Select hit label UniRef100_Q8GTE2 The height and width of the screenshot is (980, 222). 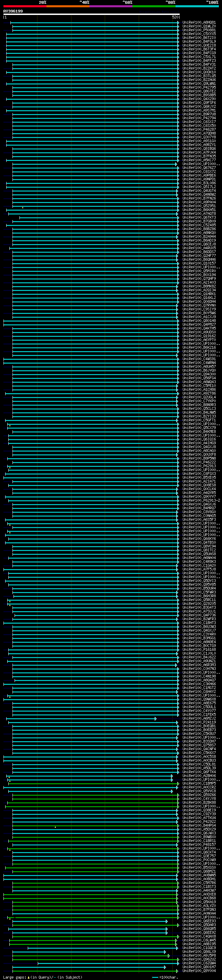click(199, 91)
